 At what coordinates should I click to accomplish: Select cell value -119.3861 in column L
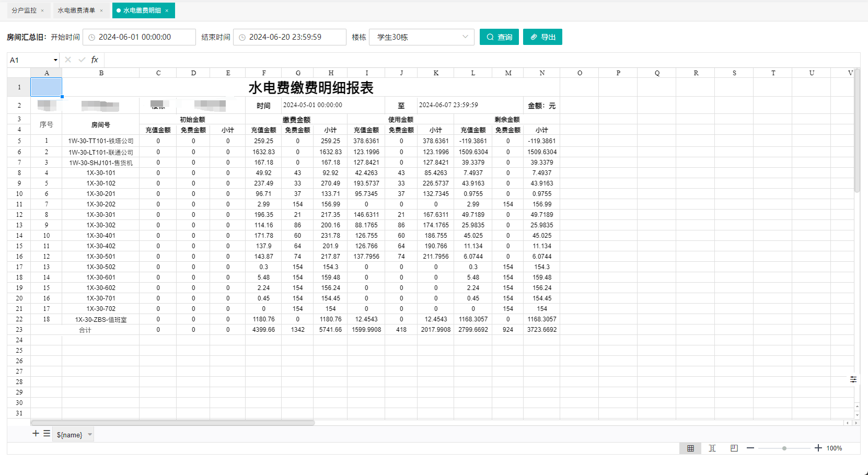click(473, 141)
